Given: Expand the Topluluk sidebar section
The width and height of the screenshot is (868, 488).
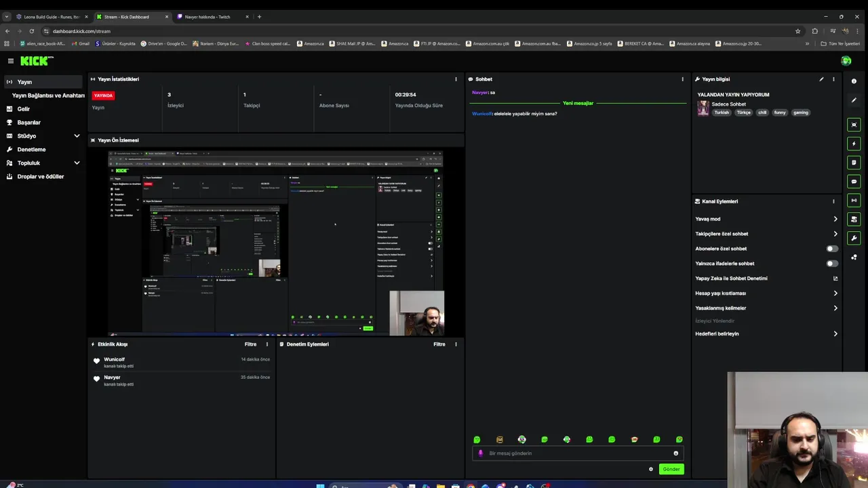Looking at the screenshot, I should tap(77, 163).
